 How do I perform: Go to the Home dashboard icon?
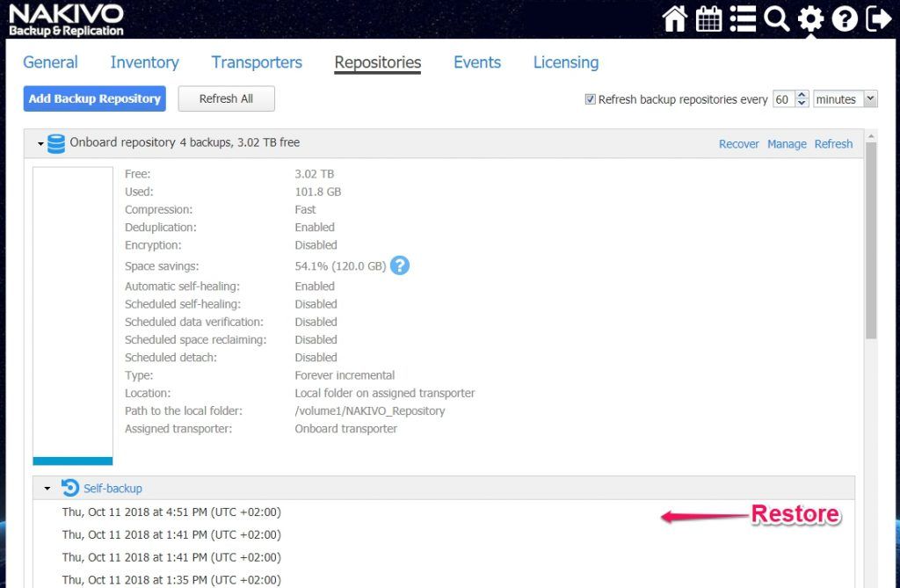pyautogui.click(x=674, y=18)
